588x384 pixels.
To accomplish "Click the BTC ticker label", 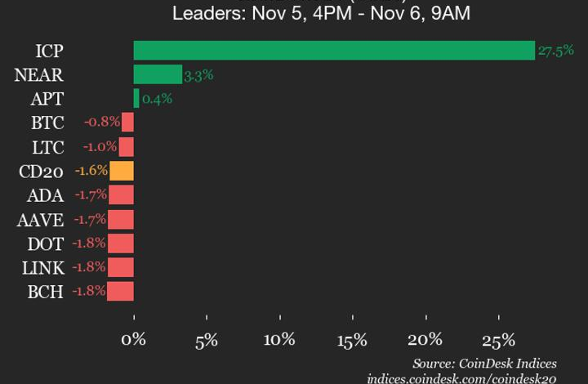I will pyautogui.click(x=47, y=123).
